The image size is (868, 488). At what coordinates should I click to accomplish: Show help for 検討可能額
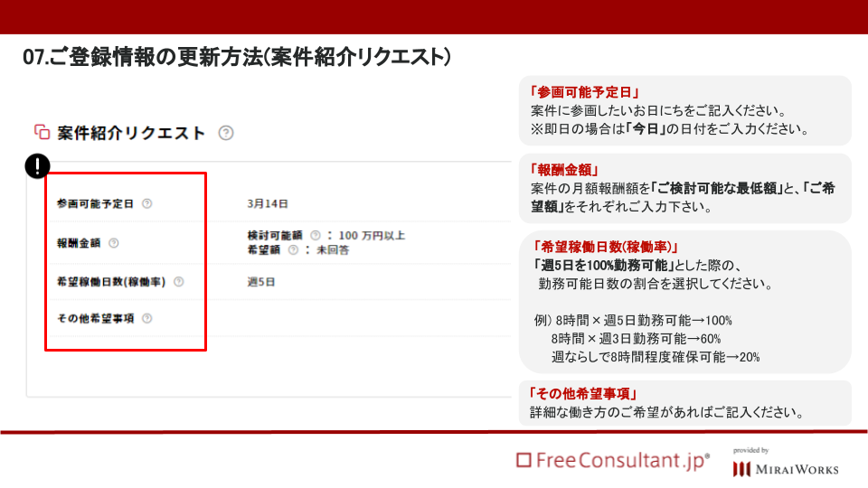[x=316, y=235]
